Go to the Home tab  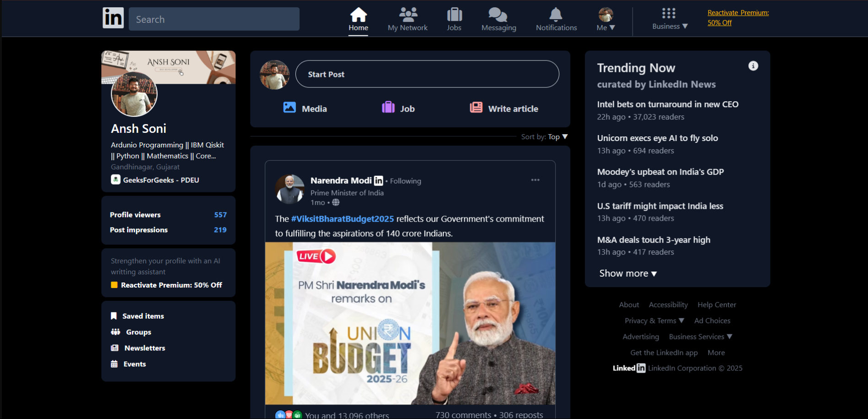[x=358, y=19]
